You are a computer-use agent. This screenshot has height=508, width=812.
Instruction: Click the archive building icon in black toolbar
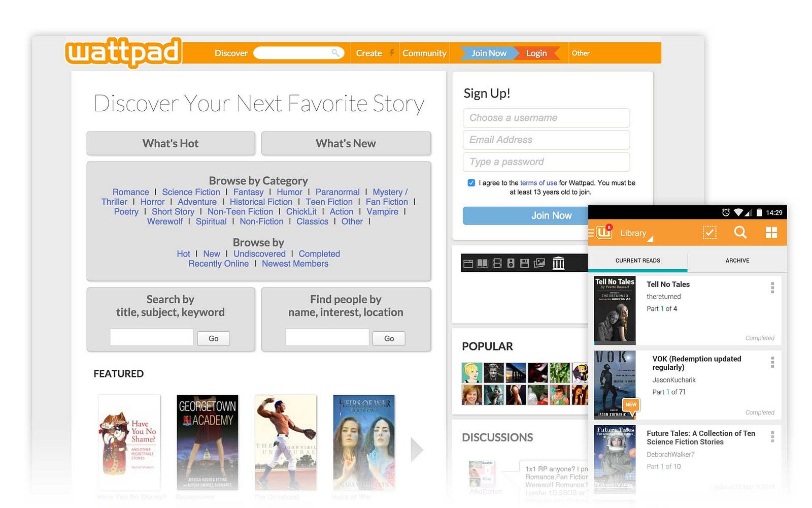(558, 263)
